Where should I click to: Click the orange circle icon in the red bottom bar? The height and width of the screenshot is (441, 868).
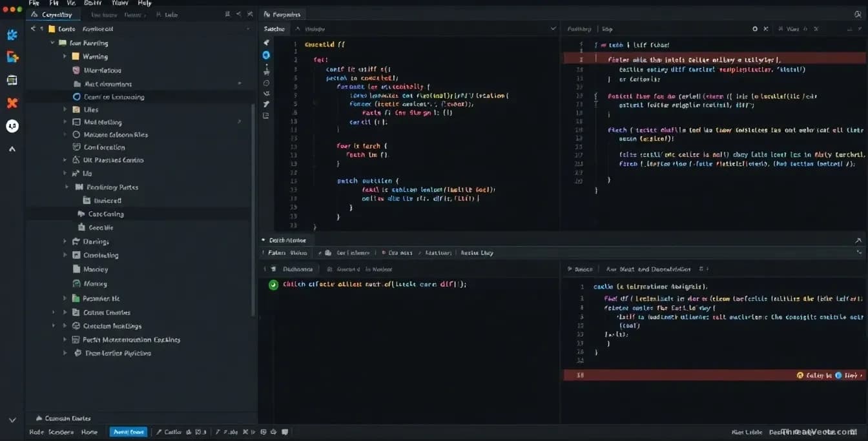coord(800,375)
